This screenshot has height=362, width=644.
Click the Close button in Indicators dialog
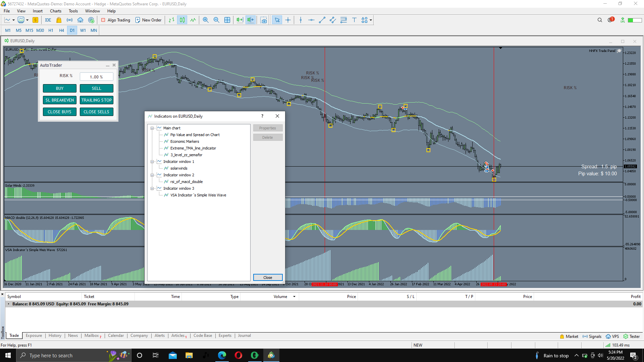268,278
